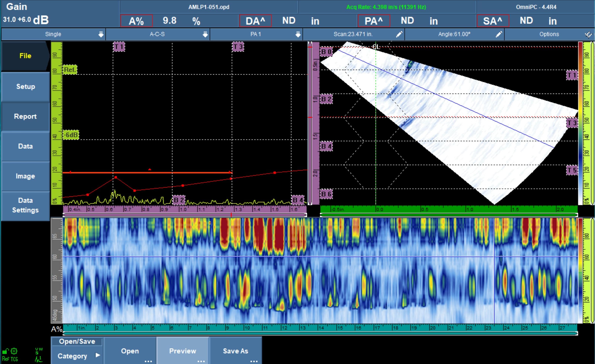The height and width of the screenshot is (364, 595).
Task: Switch to the Report menu tab
Action: [25, 116]
